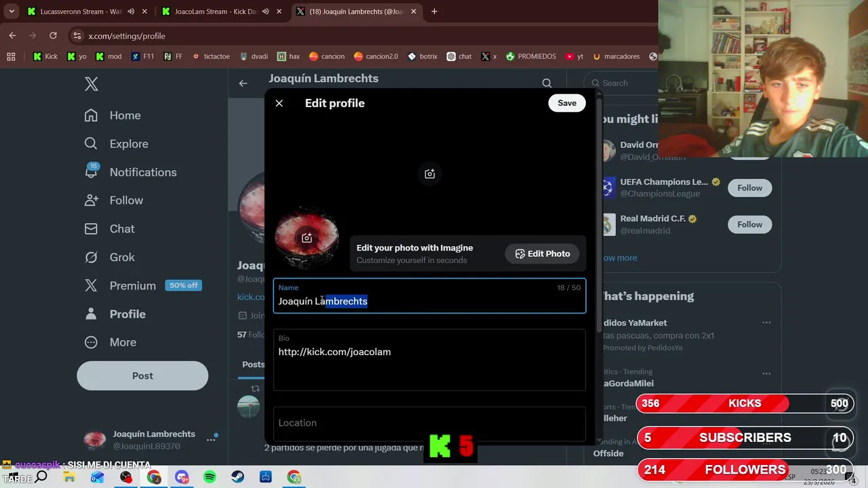Open the F11 bookmark

pos(142,56)
